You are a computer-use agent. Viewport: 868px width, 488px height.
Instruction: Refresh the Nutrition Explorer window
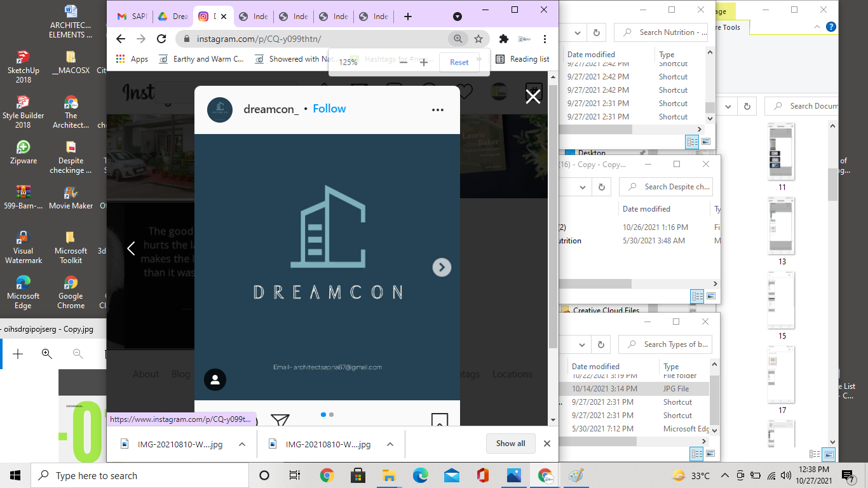tap(596, 32)
